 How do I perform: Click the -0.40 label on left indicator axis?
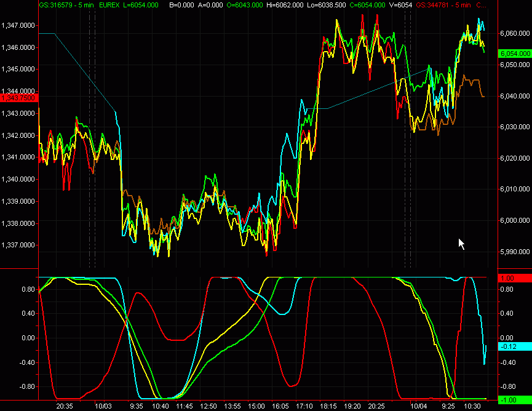coord(27,362)
